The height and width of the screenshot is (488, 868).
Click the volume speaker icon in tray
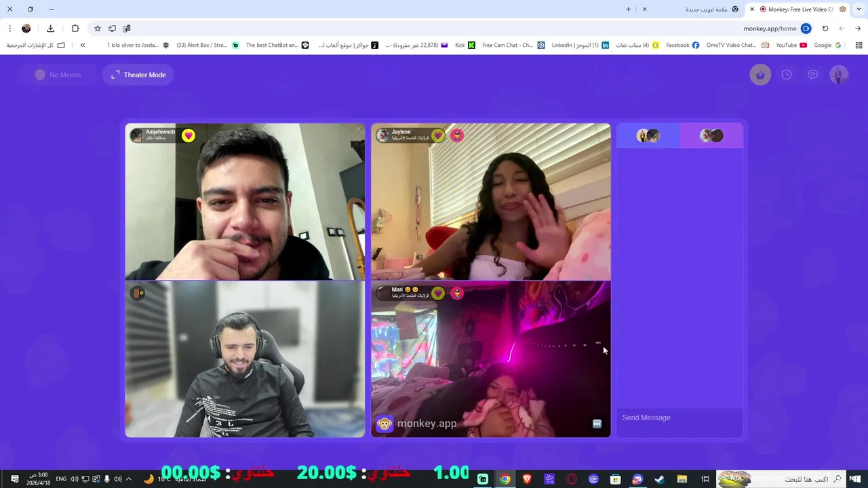74,479
